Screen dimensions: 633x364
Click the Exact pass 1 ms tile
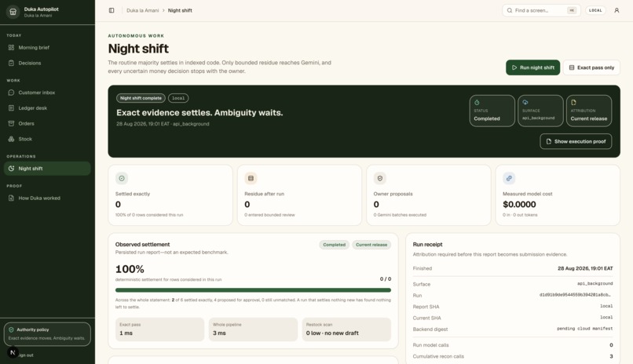pos(160,329)
